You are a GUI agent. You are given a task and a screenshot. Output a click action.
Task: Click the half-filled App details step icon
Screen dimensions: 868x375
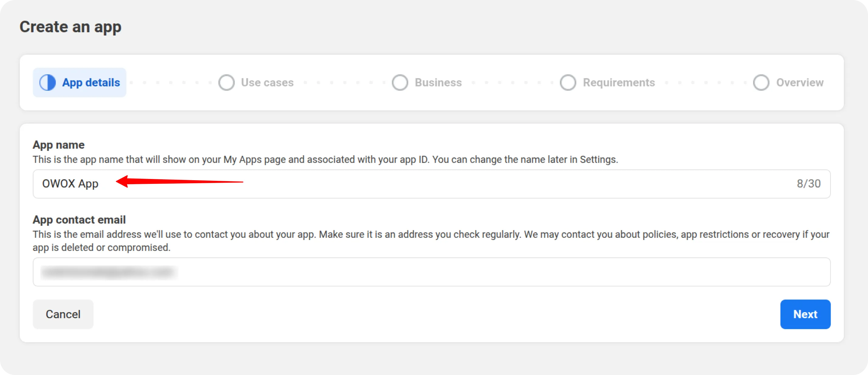click(47, 83)
